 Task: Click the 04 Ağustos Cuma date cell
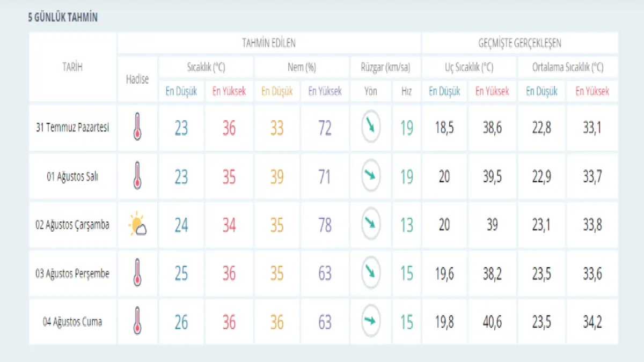pyautogui.click(x=72, y=322)
